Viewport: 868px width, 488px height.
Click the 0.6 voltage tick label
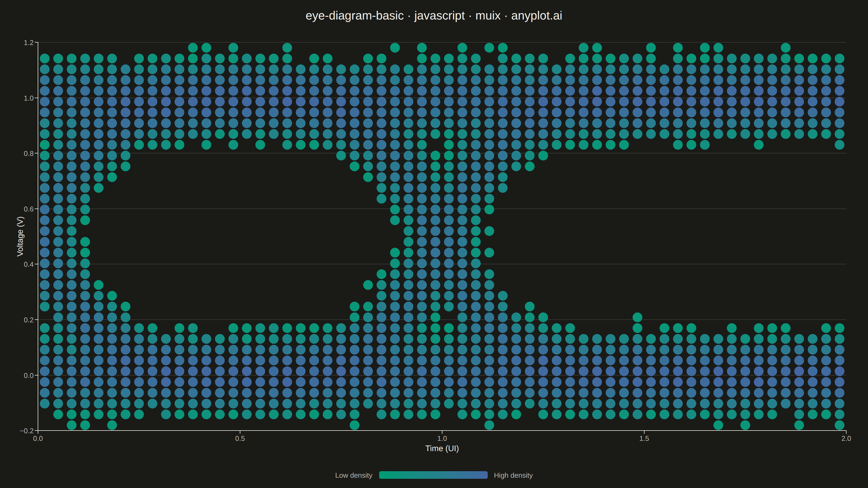29,209
